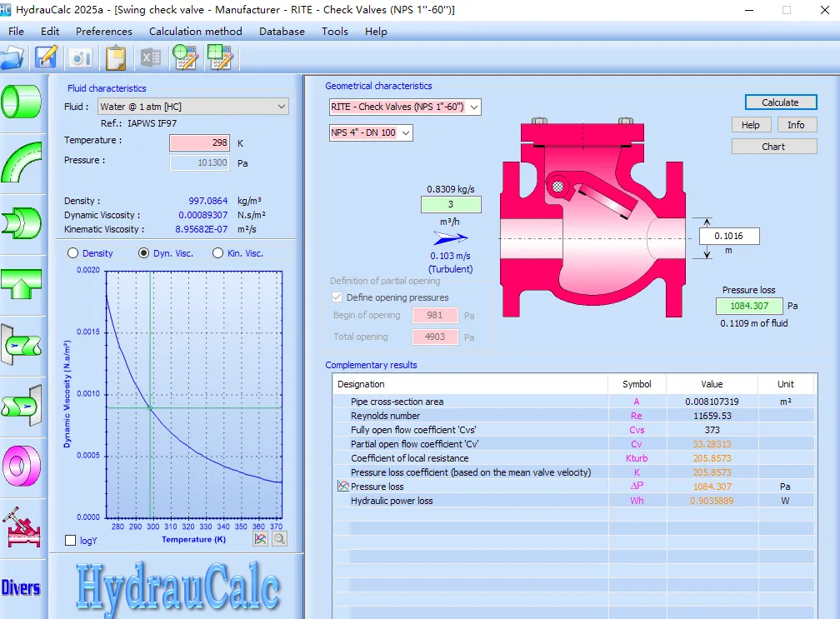Open the Divers miscellaneous category
Screen dimensions: 840x619
pyautogui.click(x=21, y=587)
